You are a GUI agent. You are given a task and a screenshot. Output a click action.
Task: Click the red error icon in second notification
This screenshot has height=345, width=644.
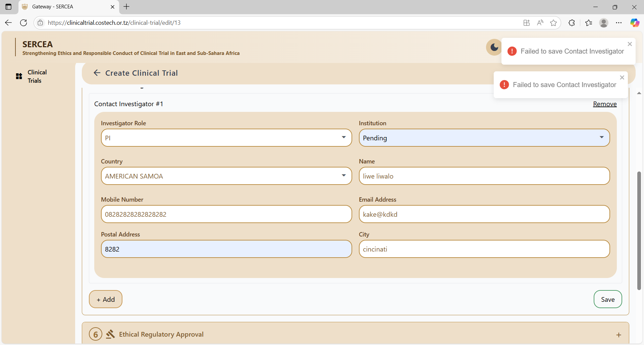coord(504,85)
